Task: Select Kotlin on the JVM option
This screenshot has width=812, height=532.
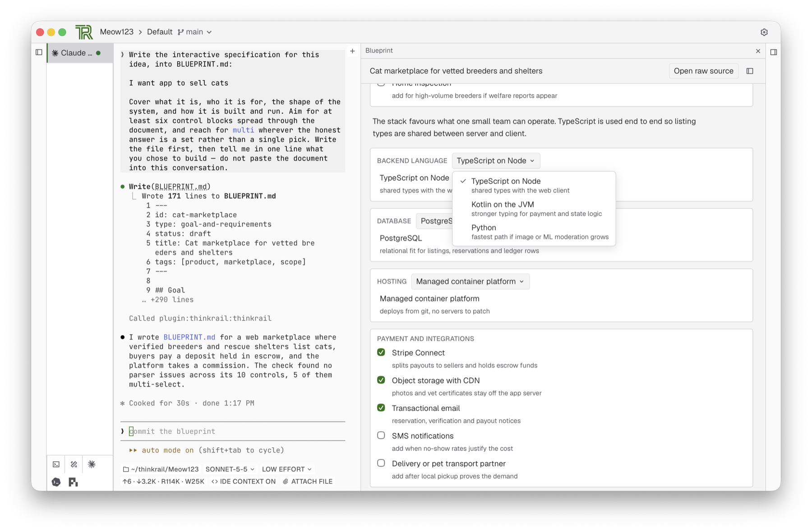Action: point(534,209)
